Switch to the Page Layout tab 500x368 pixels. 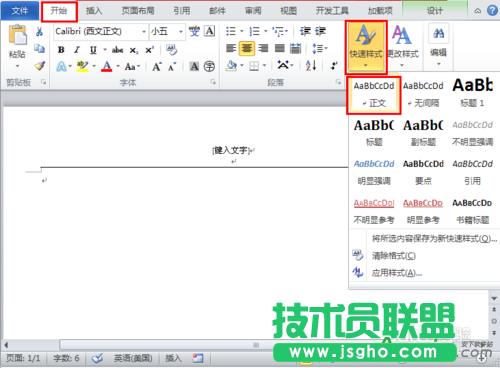click(x=138, y=11)
